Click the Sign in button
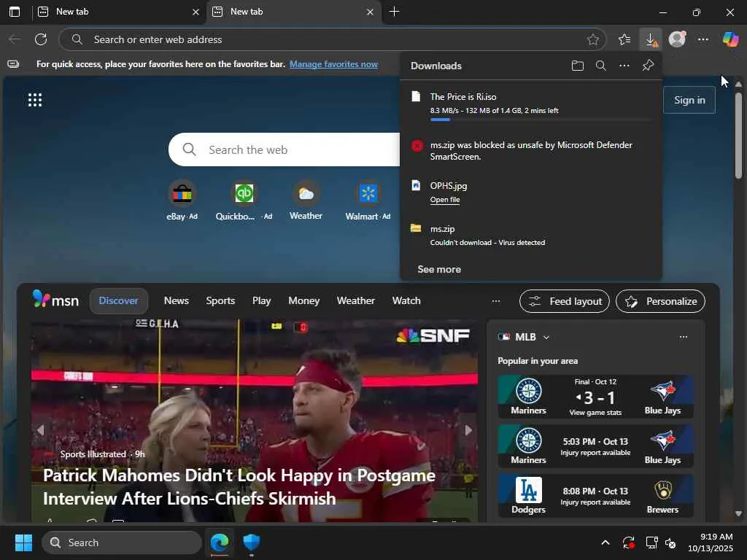This screenshot has width=747, height=560. (x=689, y=100)
